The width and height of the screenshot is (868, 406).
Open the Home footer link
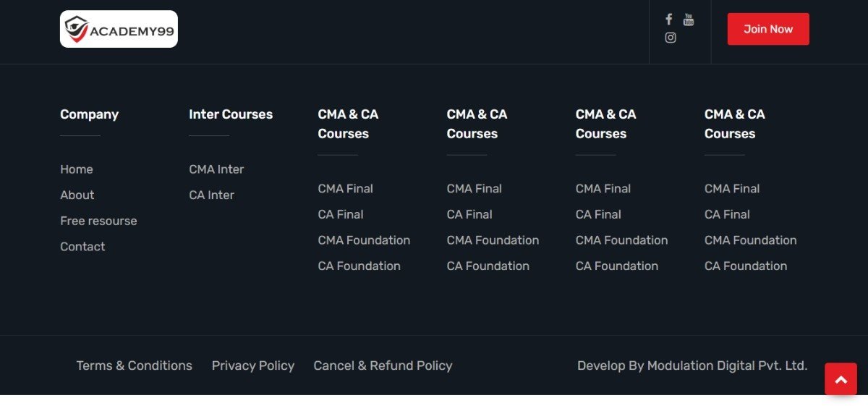[77, 169]
